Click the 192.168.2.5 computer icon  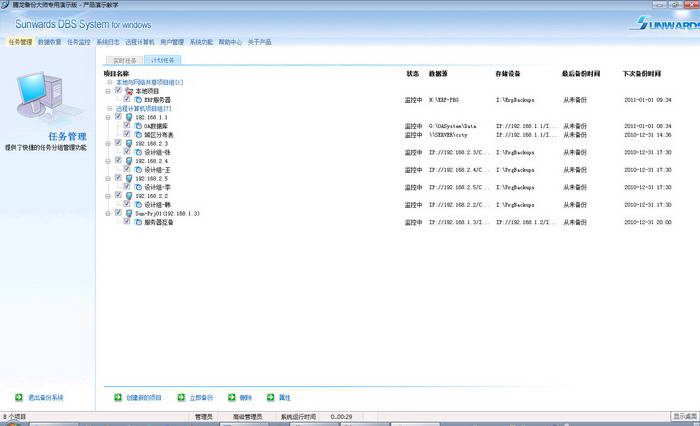pyautogui.click(x=129, y=179)
